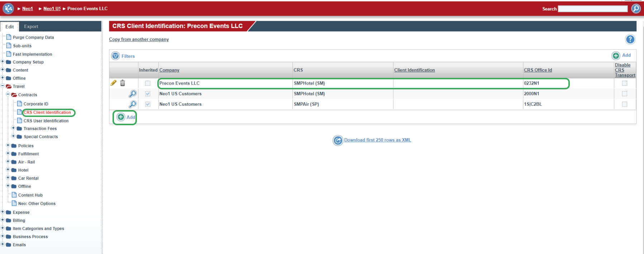Open the help question mark icon
Image resolution: width=644 pixels, height=254 pixels.
pyautogui.click(x=630, y=39)
